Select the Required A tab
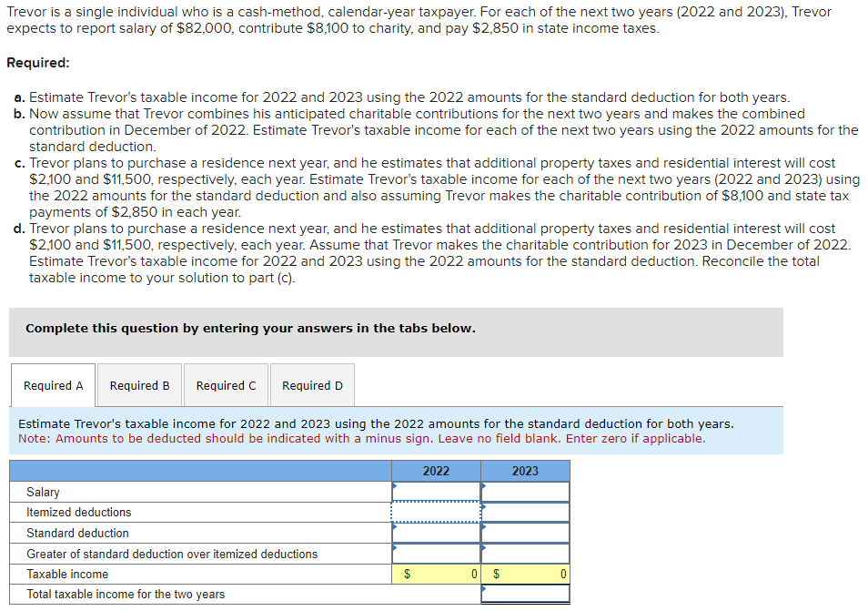Screen dimensions: 868x611 pos(52,384)
